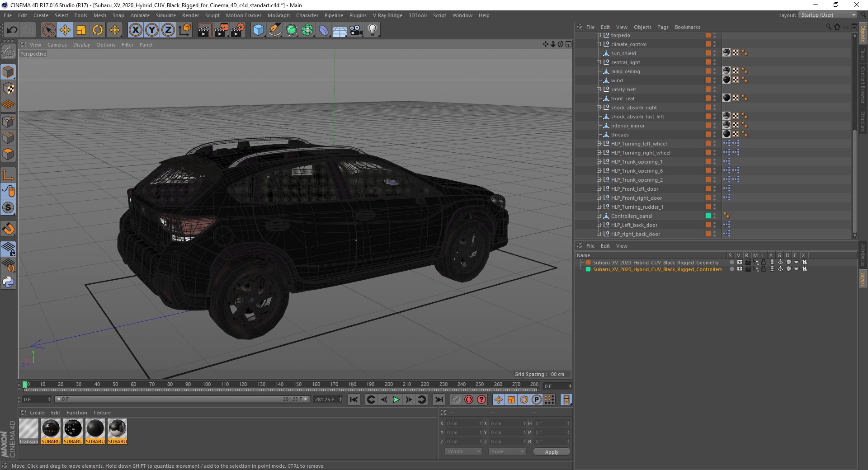Toggle Z axis lock

point(168,30)
